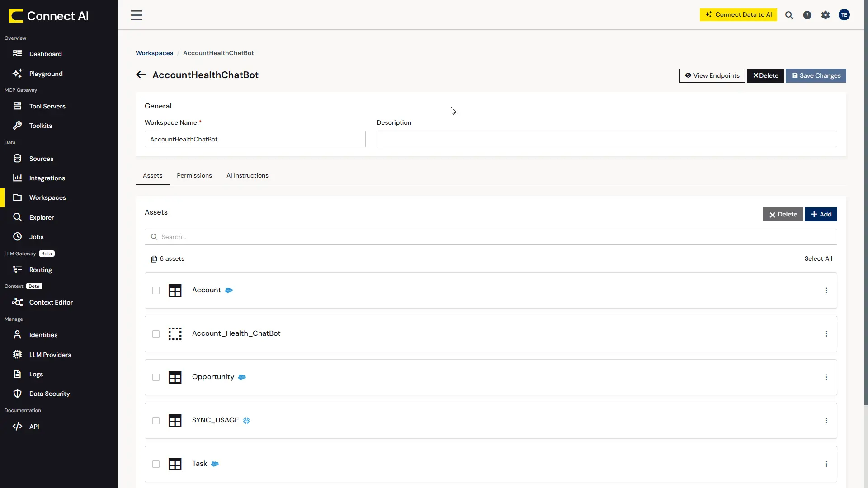The image size is (868, 488).
Task: Open the three-dot menu for Opportunity
Action: click(x=826, y=377)
